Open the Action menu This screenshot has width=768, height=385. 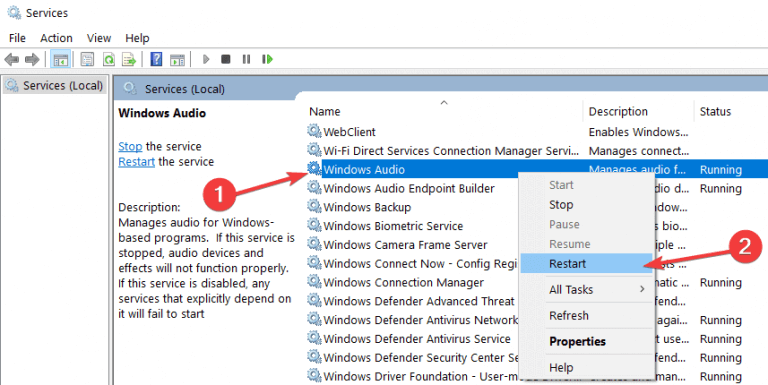[56, 38]
